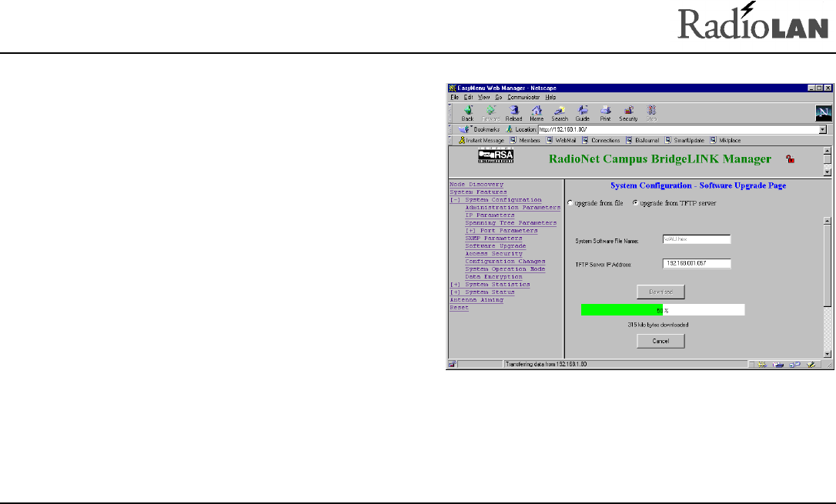Expand the Port Parameters tree node
This screenshot has height=504, width=836.
[x=470, y=231]
